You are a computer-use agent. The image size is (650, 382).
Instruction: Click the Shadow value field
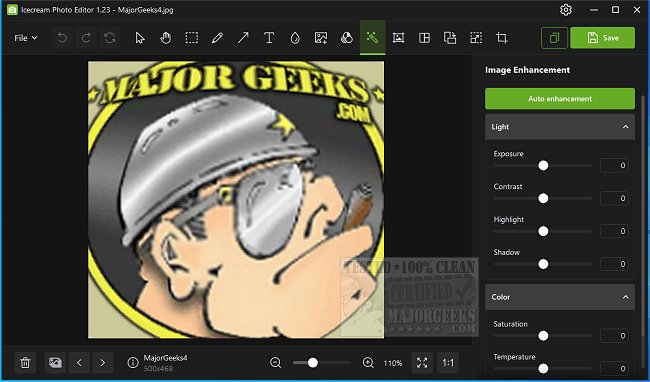[614, 264]
